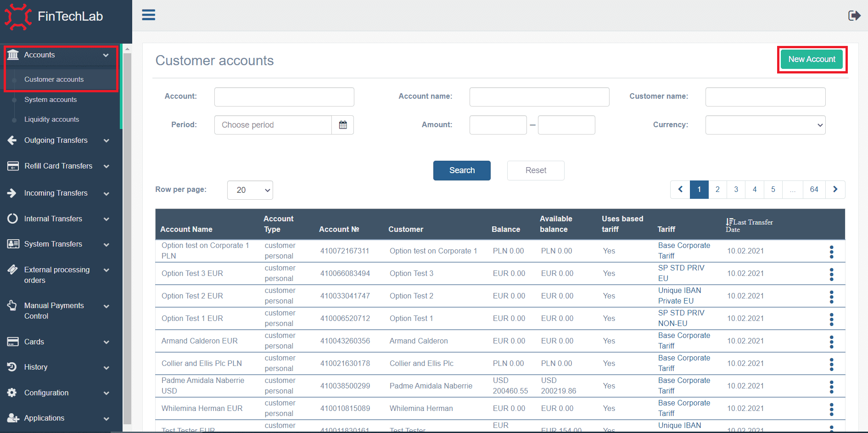Screen dimensions: 868x433
Task: Click the Last Transfer Date sort icon
Action: tap(729, 222)
